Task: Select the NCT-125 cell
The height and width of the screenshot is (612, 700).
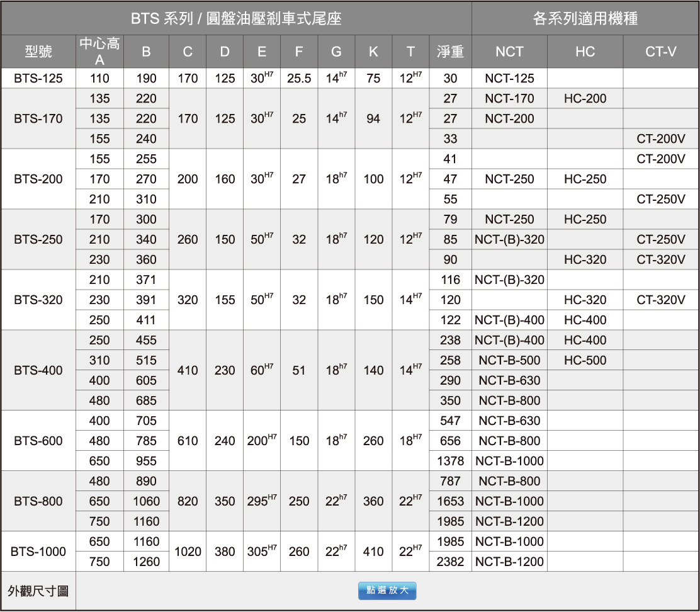Action: click(x=509, y=78)
